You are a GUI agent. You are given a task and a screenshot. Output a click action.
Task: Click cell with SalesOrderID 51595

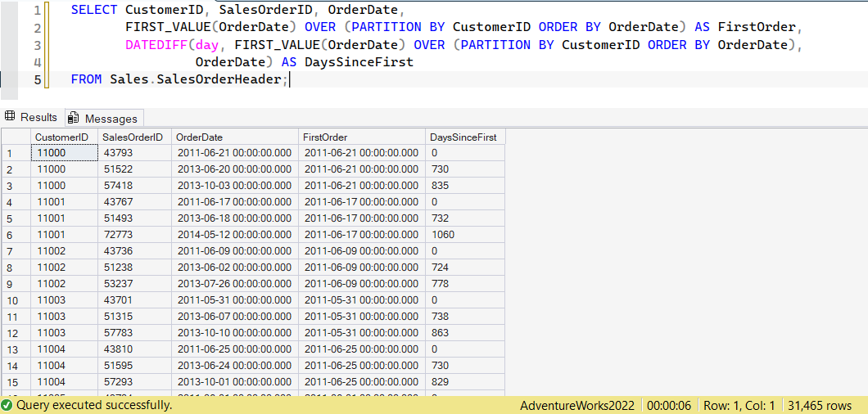click(x=134, y=366)
